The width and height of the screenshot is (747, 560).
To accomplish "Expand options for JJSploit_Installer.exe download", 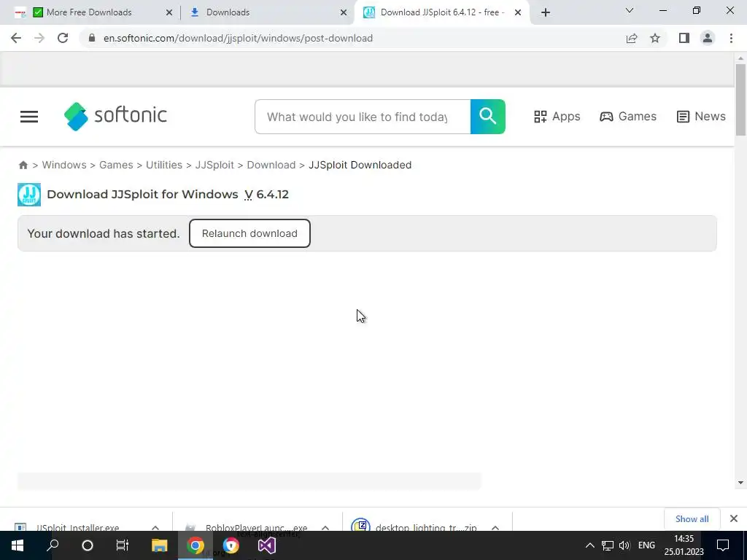I will click(155, 528).
